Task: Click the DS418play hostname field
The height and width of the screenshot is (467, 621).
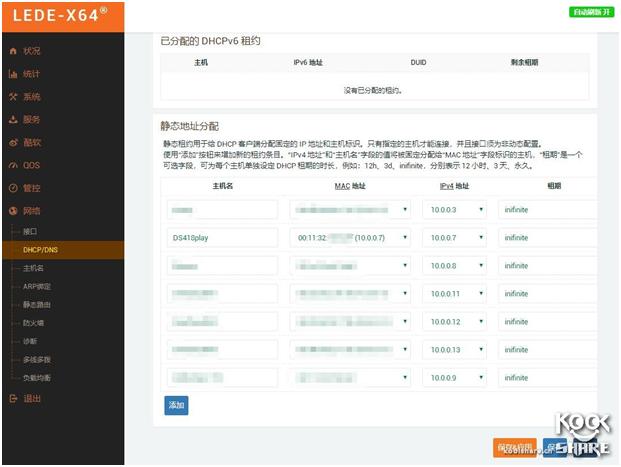Action: click(222, 238)
